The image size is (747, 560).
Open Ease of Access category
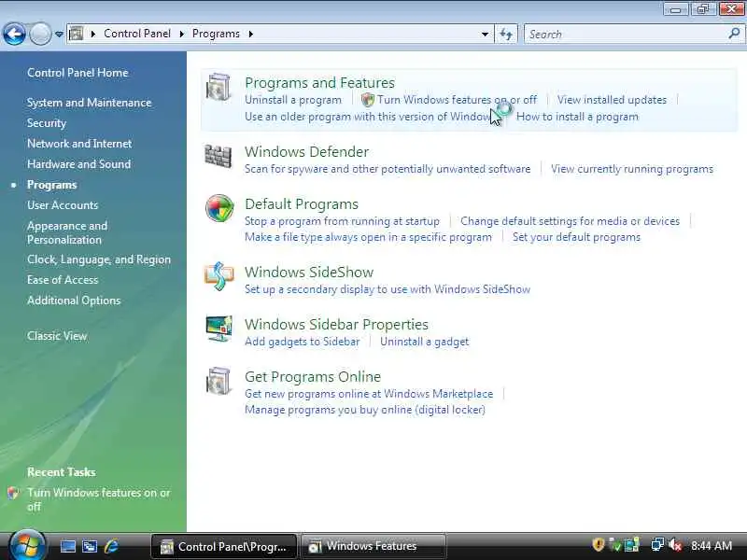click(63, 280)
